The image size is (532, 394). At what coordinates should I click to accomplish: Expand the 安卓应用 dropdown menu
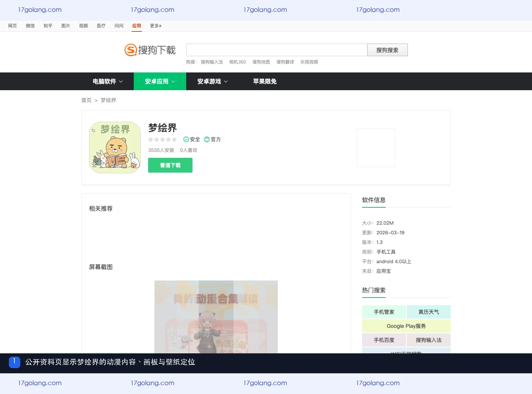pos(160,81)
